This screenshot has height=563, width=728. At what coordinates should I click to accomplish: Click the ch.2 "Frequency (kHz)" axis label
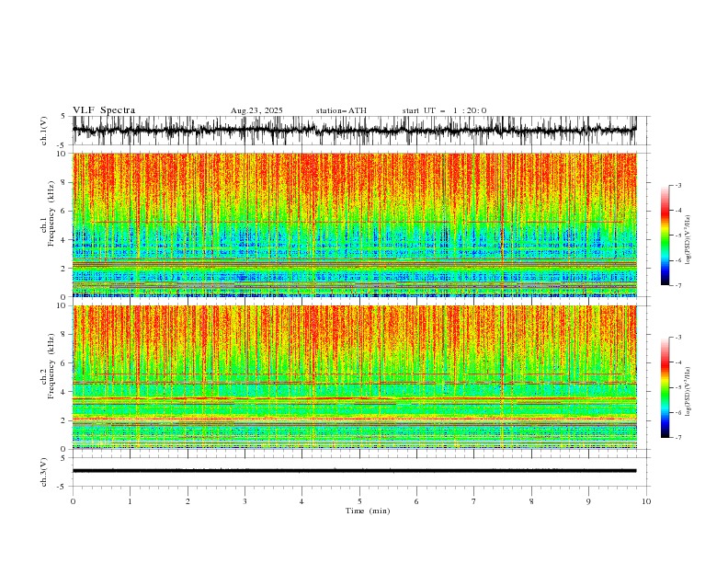(51, 366)
